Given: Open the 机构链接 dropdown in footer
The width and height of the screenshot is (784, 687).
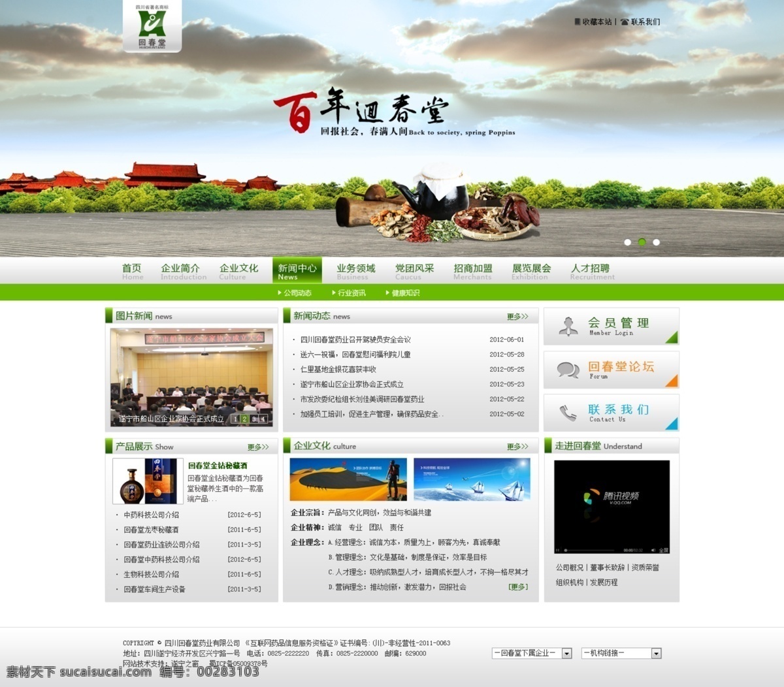Looking at the screenshot, I should pos(621,653).
